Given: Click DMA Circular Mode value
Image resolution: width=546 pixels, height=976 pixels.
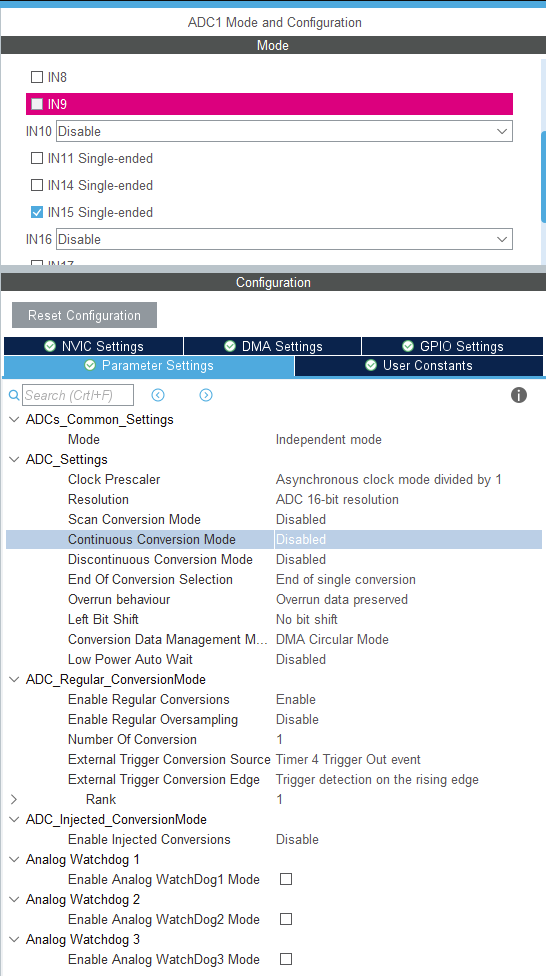Looking at the screenshot, I should click(332, 639).
